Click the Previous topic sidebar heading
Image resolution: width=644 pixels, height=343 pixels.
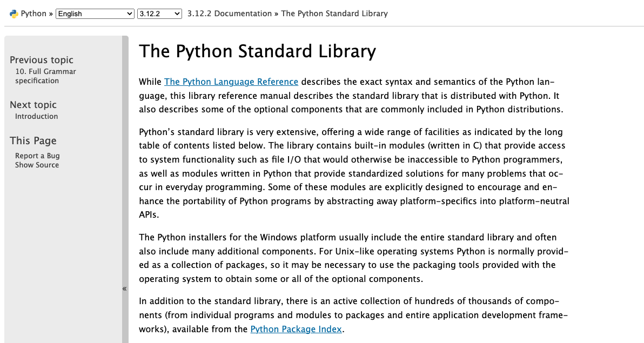point(42,60)
